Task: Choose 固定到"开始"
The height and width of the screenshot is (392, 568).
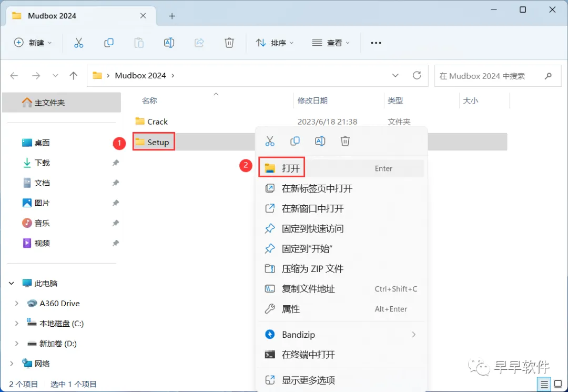Action: [x=341, y=248]
